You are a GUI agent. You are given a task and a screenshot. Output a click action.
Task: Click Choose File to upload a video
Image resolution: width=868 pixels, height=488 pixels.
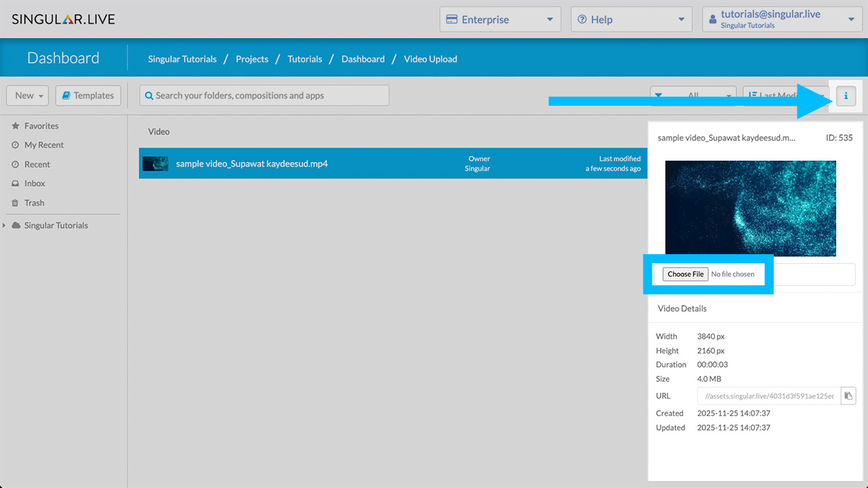[685, 274]
